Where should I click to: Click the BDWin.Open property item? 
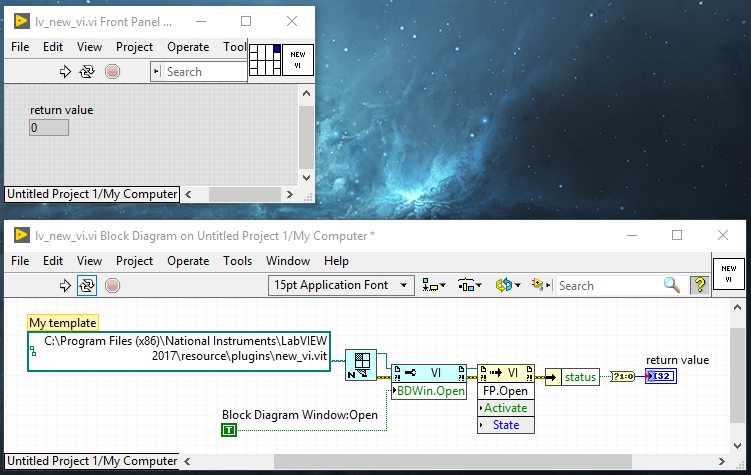(430, 391)
